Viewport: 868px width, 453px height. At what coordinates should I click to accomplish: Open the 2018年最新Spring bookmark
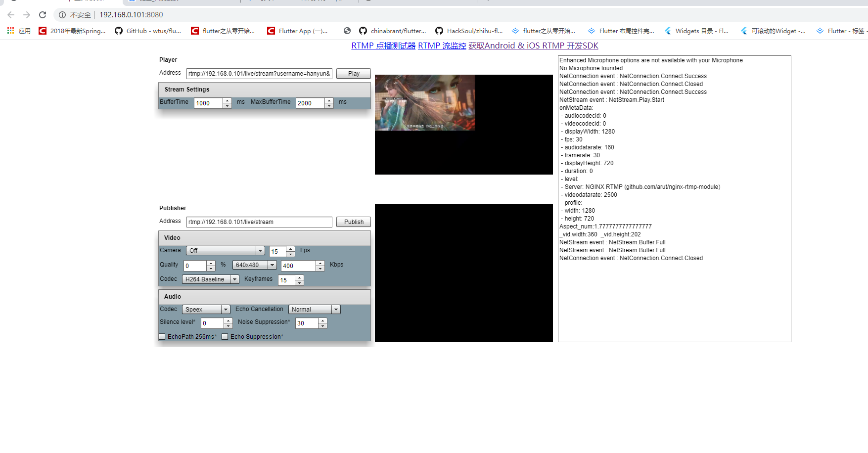72,31
